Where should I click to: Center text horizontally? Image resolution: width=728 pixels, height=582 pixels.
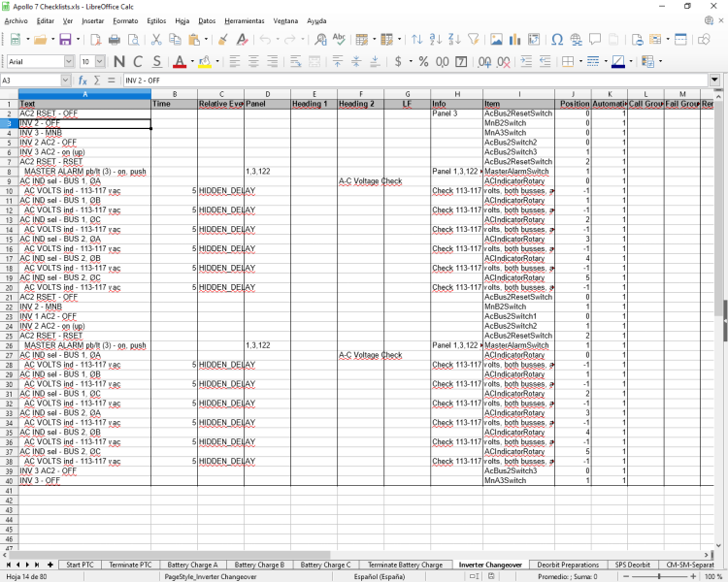253,61
